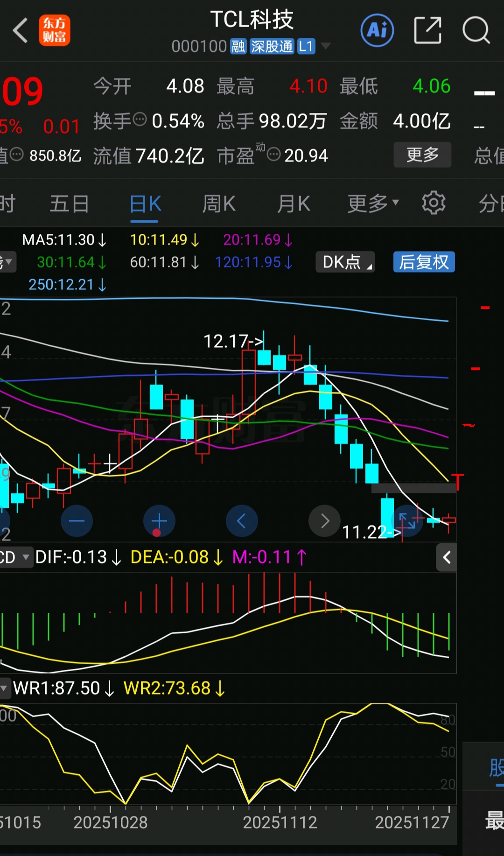Zoom in chart with plus button
Viewport: 504px width, 856px height.
[159, 521]
